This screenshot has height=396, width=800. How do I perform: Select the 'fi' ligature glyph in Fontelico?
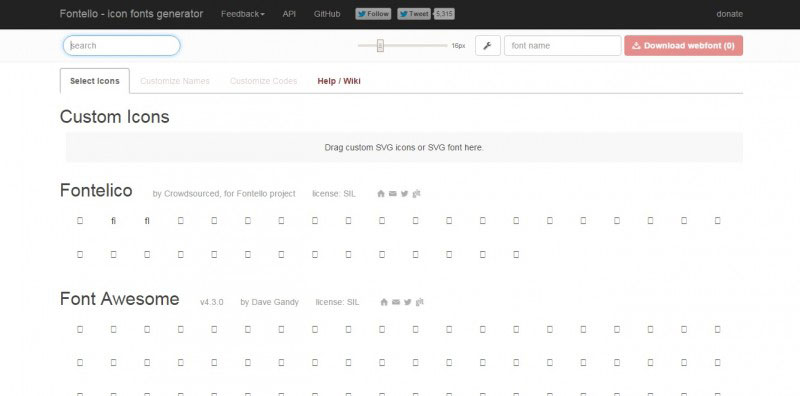(113, 220)
